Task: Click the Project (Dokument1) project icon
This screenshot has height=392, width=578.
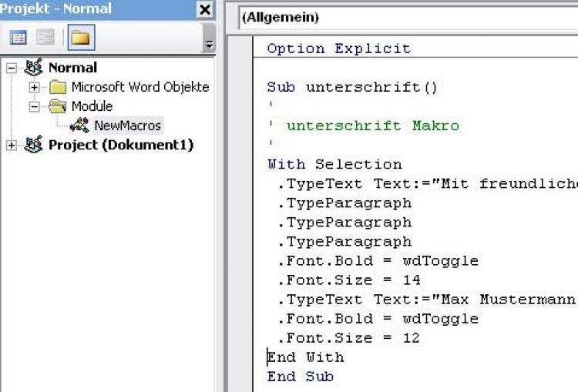Action: pyautogui.click(x=33, y=145)
